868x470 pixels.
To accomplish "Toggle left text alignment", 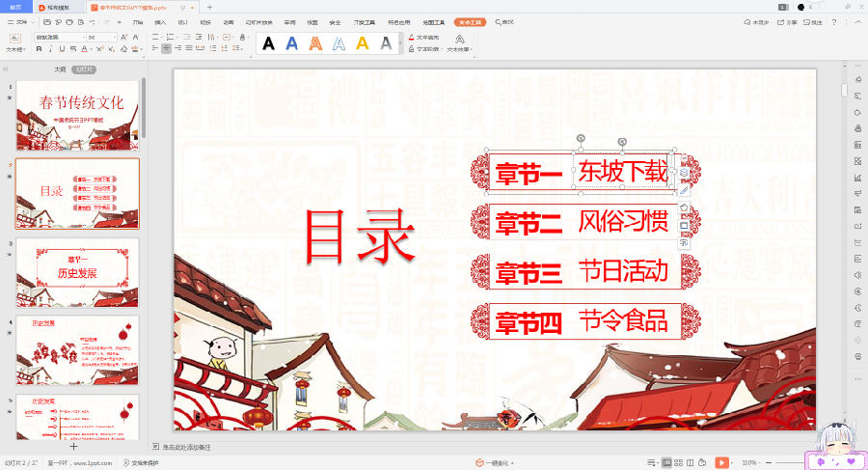I will tap(155, 49).
